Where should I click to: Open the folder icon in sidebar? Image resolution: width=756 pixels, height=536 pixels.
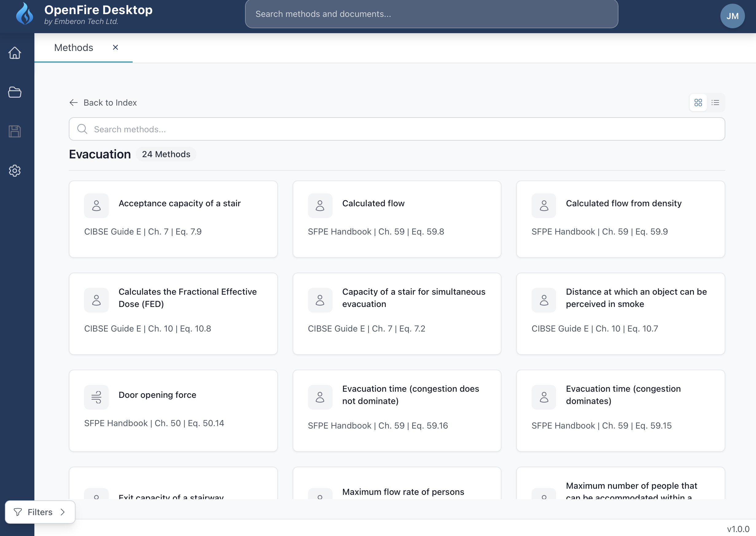(x=14, y=92)
